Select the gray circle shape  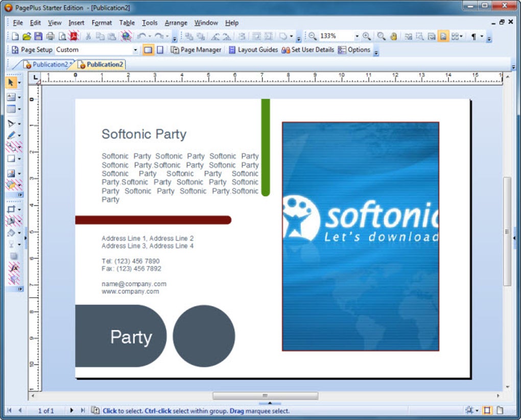click(x=204, y=336)
